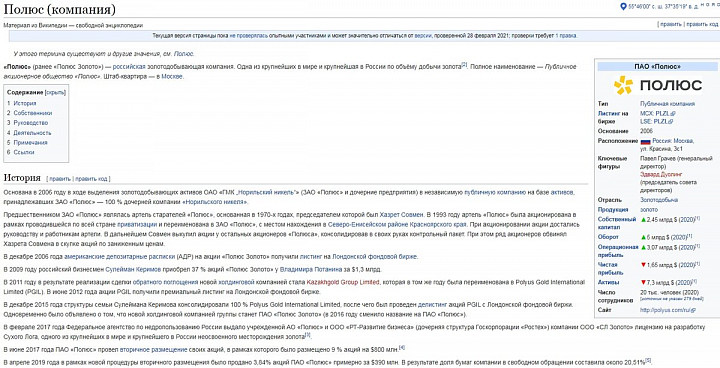
Task: Click external-link icon after polyus.com URL
Action: coord(693,311)
